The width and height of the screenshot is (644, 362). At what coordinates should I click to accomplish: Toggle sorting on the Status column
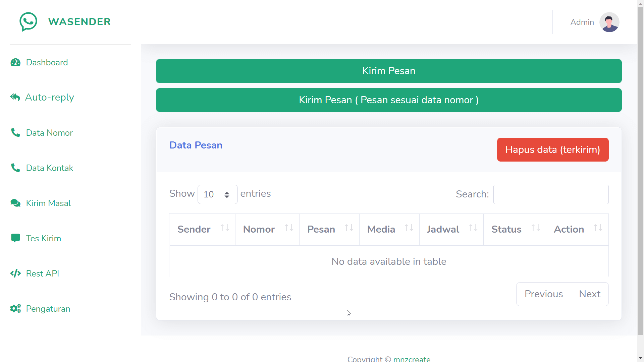(535, 228)
